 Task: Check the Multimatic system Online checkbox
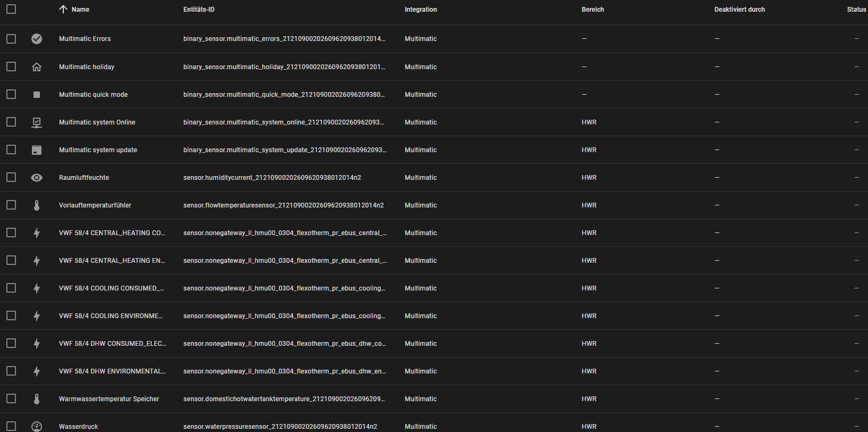click(x=11, y=122)
